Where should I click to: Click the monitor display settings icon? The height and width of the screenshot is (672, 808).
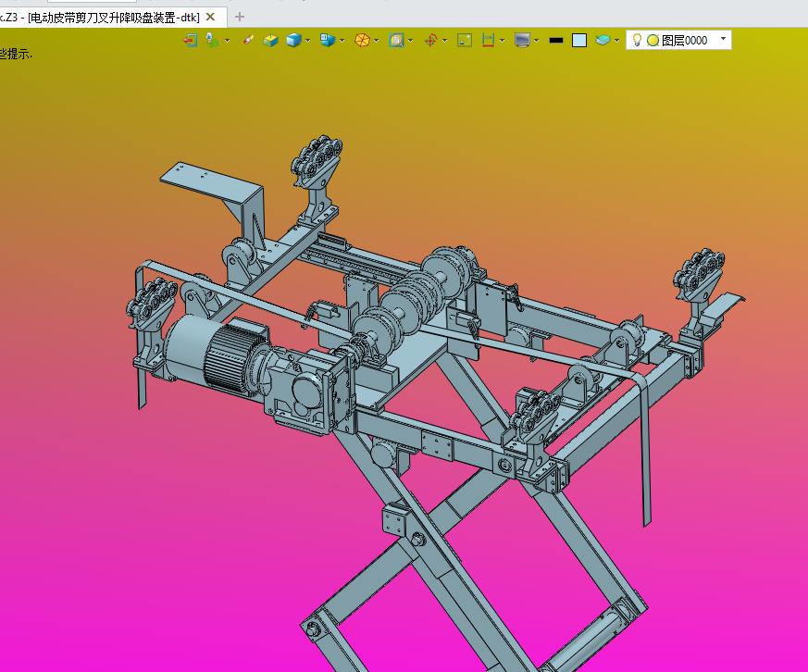(x=523, y=40)
